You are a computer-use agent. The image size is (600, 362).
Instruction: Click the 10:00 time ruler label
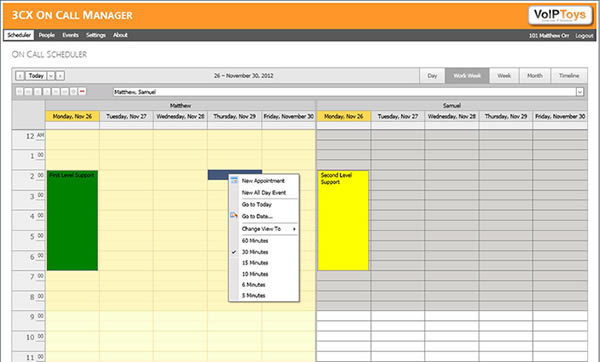(34, 337)
